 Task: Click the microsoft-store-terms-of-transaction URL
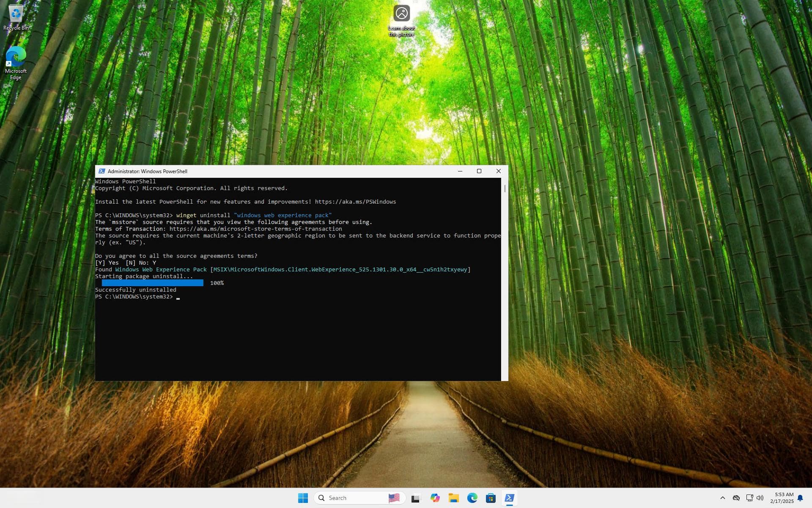pyautogui.click(x=255, y=229)
